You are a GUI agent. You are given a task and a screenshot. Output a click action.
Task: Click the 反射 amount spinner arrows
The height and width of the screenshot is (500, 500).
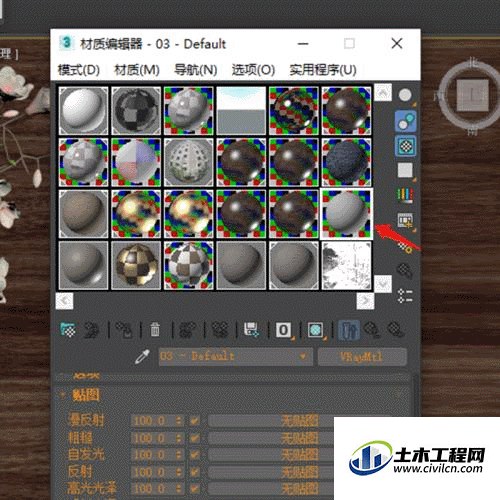[179, 472]
